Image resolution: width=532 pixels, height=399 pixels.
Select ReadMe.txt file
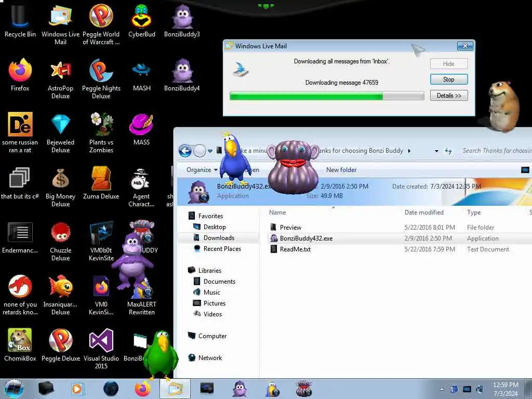295,249
